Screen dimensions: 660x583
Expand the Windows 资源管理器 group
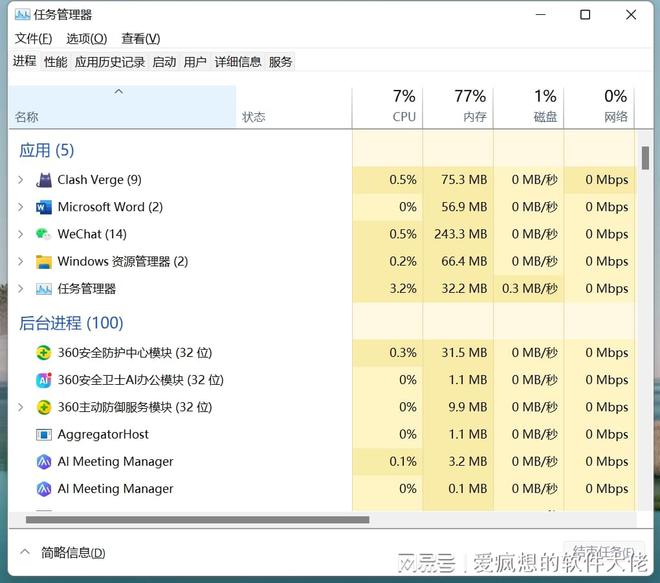click(x=21, y=261)
